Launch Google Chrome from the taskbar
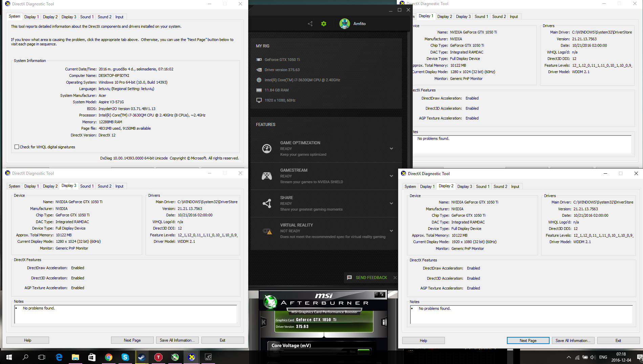Screen dimensions: 643x364 tap(108, 357)
